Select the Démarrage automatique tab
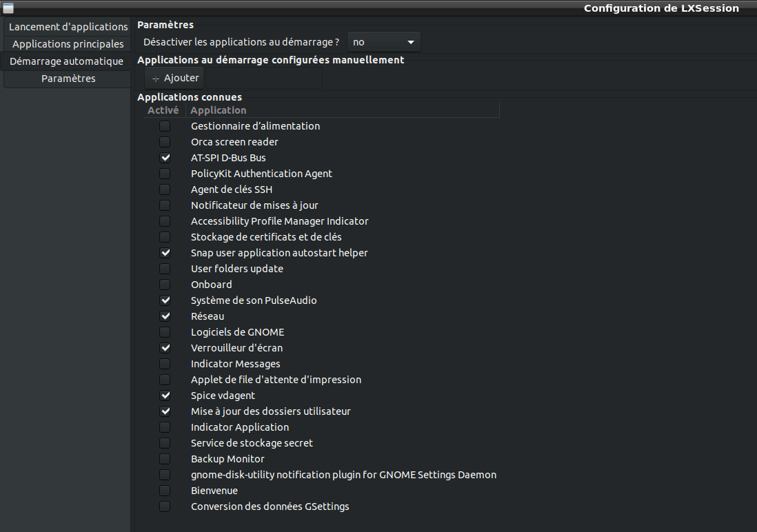The height and width of the screenshot is (532, 757). pos(66,61)
